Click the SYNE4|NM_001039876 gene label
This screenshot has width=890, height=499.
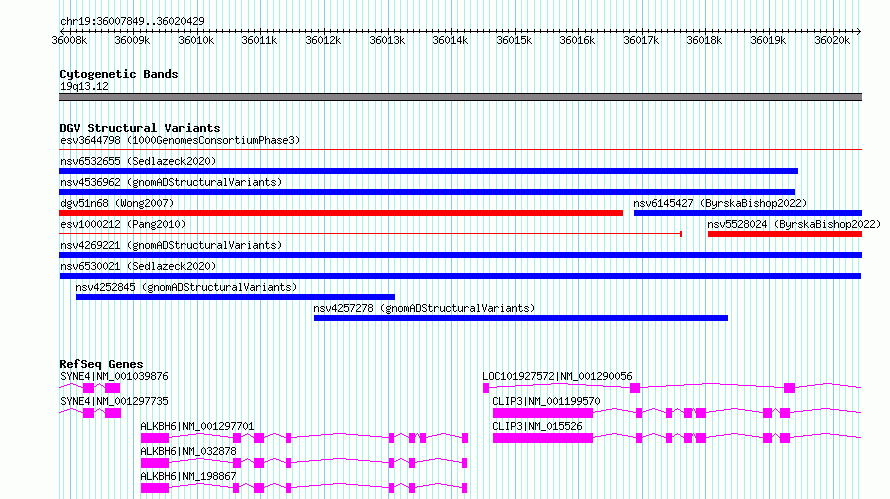pos(114,376)
